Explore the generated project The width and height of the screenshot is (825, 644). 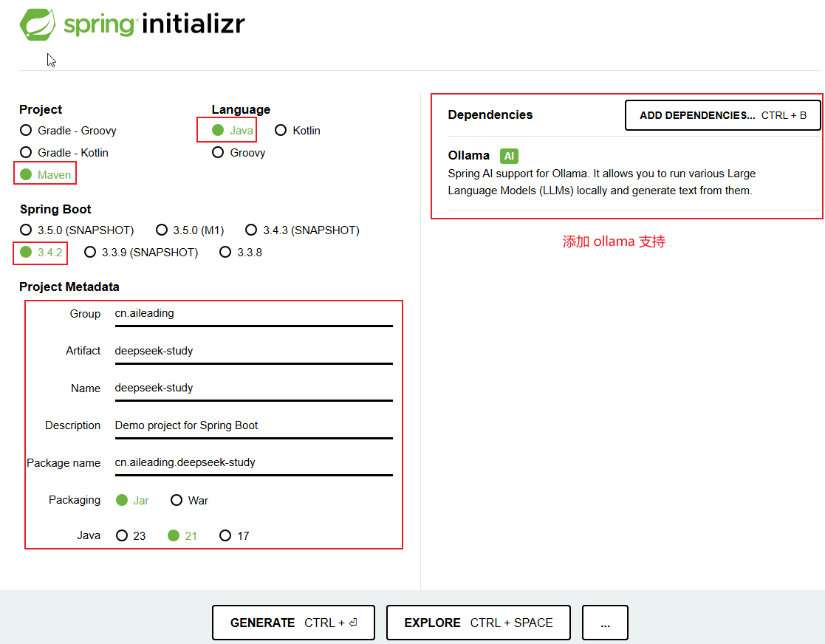click(479, 623)
